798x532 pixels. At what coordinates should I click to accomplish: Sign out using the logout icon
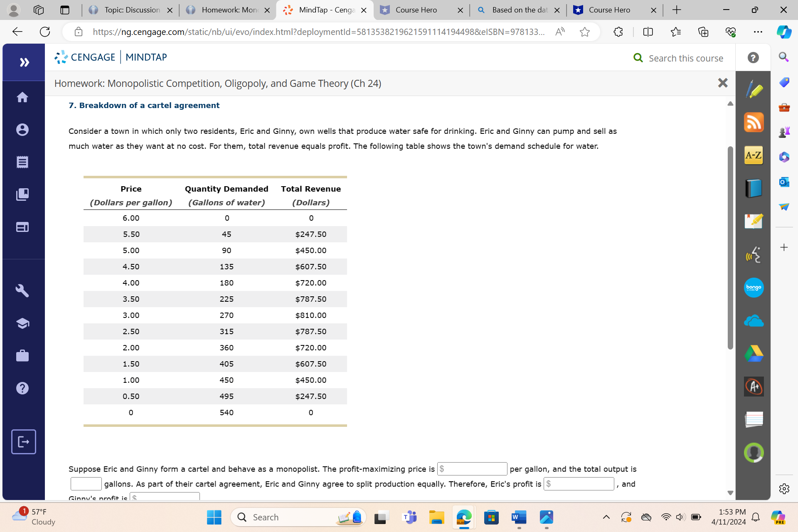click(23, 442)
